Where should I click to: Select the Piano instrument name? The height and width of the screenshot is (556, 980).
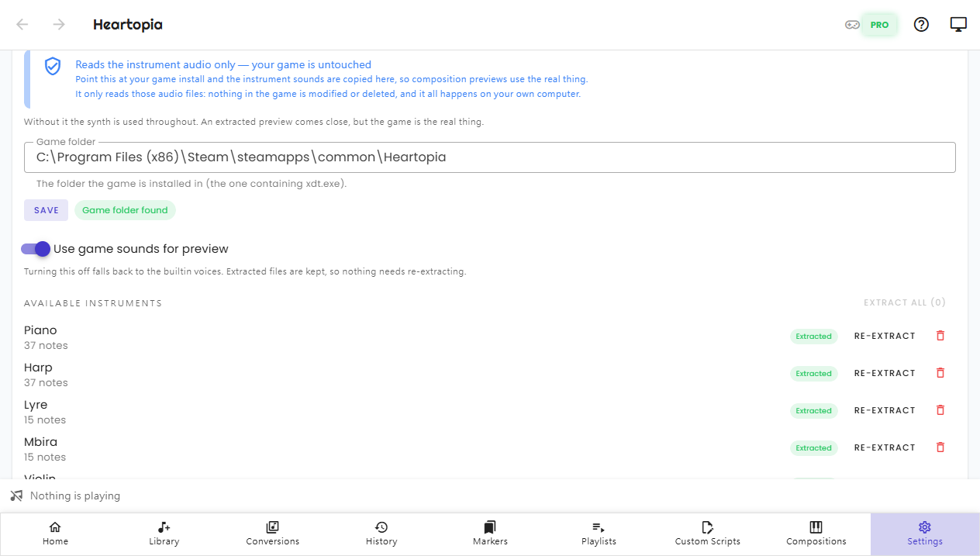point(40,330)
